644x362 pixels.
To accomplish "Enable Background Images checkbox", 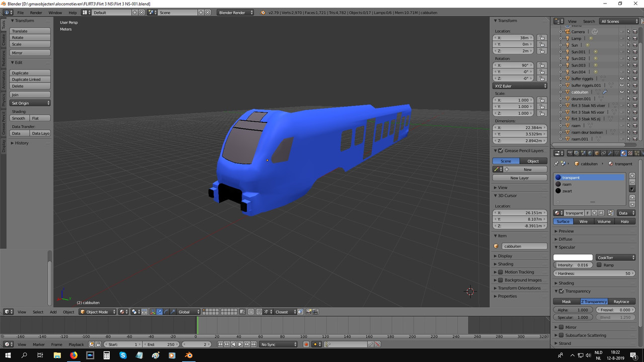I will pyautogui.click(x=501, y=280).
